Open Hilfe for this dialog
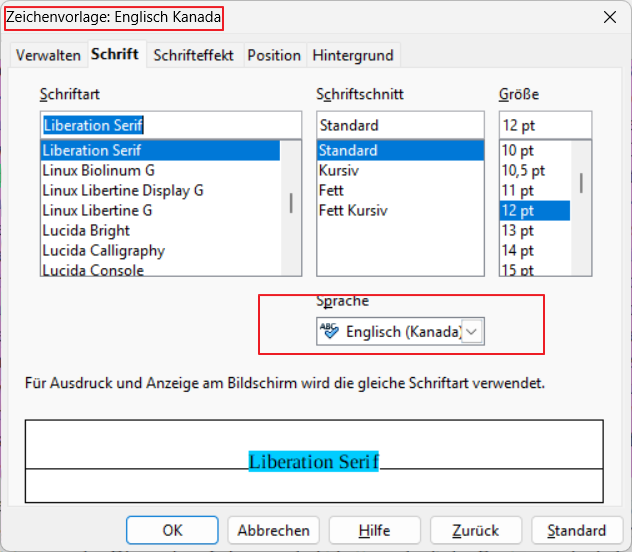The height and width of the screenshot is (552, 632). point(374,530)
